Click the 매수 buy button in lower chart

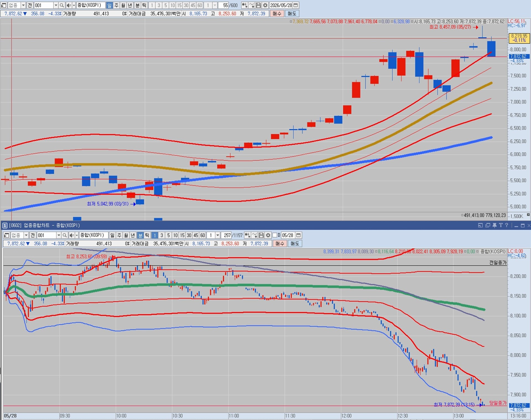tap(280, 243)
